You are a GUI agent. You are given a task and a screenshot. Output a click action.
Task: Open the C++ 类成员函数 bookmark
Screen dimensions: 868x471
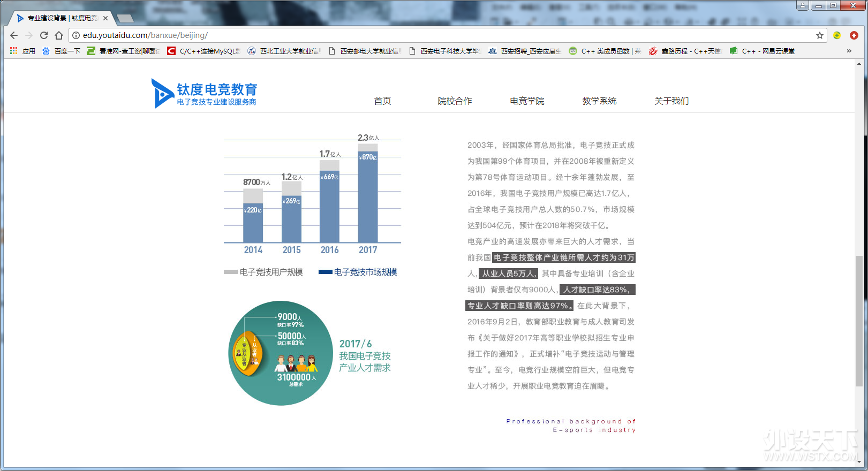point(605,51)
